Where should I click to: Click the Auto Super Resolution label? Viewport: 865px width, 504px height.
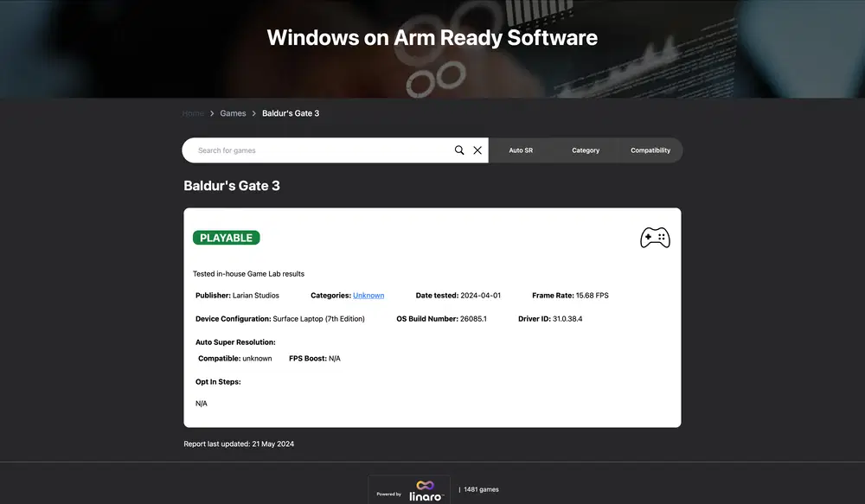235,341
